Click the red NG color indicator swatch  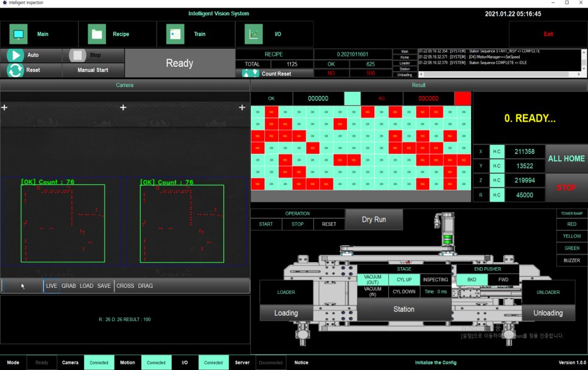pos(463,99)
